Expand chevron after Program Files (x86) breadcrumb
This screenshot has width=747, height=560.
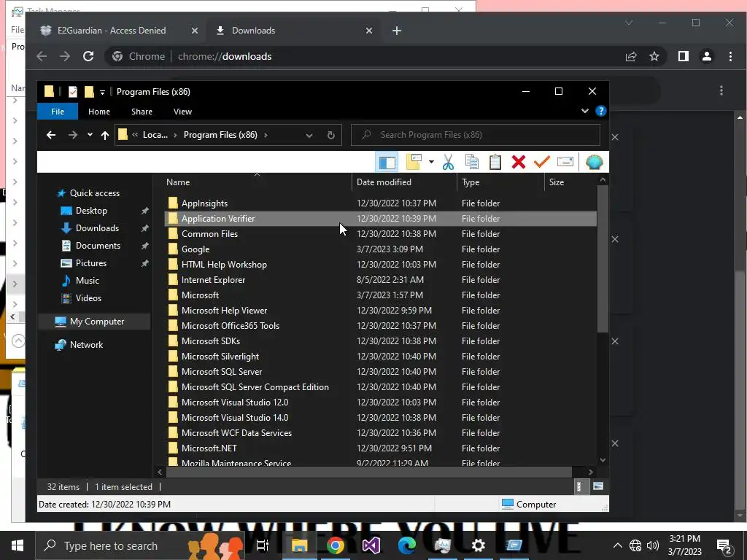tap(266, 135)
